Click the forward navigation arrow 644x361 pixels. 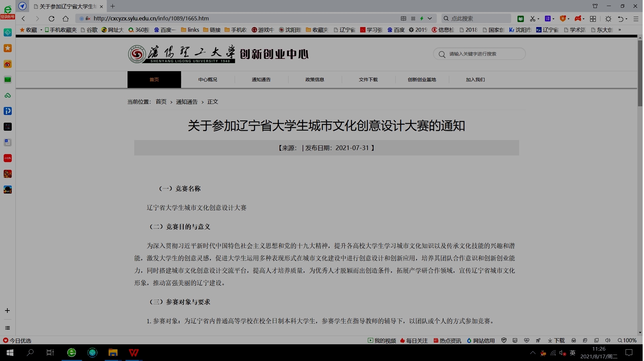click(x=37, y=19)
